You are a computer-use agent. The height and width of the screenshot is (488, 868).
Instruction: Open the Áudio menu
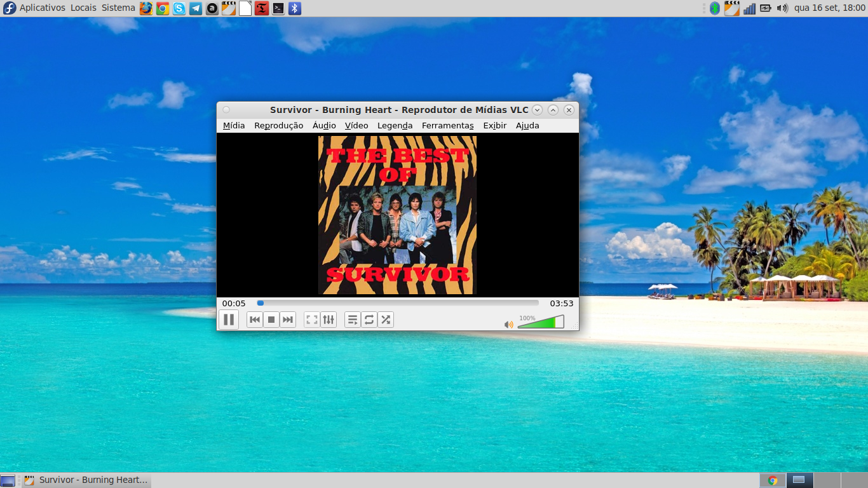pos(324,126)
